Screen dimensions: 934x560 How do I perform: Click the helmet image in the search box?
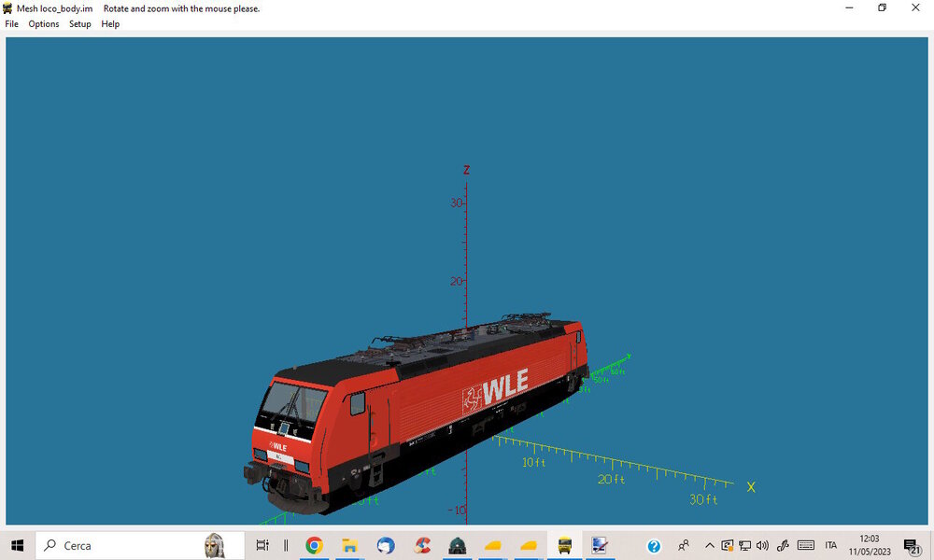(x=215, y=545)
